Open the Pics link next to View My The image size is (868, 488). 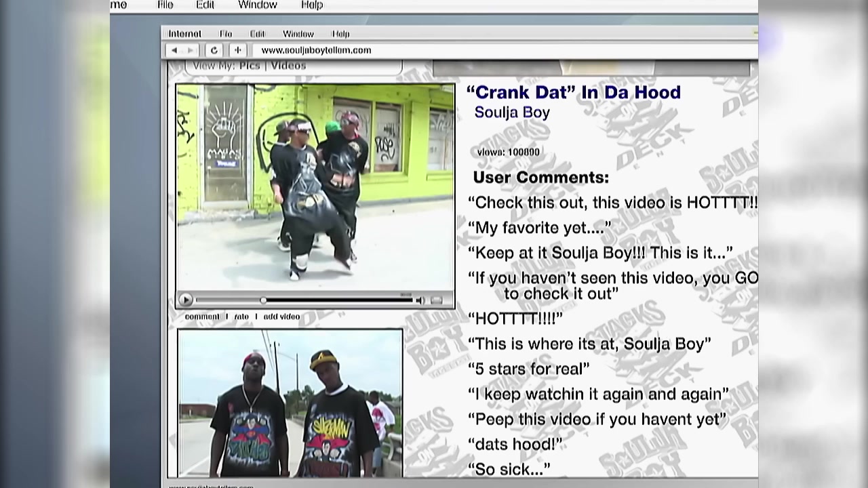point(250,66)
